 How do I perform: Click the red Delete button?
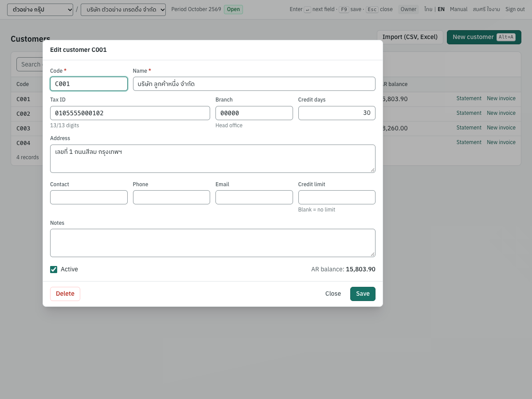click(65, 293)
